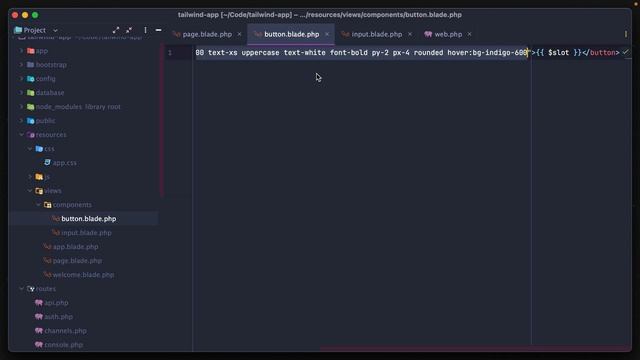Click the views folder icon
The width and height of the screenshot is (640, 360).
[39, 191]
